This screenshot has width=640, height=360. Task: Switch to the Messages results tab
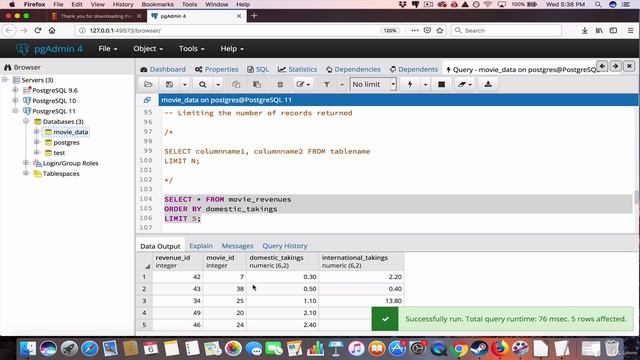[x=237, y=246]
